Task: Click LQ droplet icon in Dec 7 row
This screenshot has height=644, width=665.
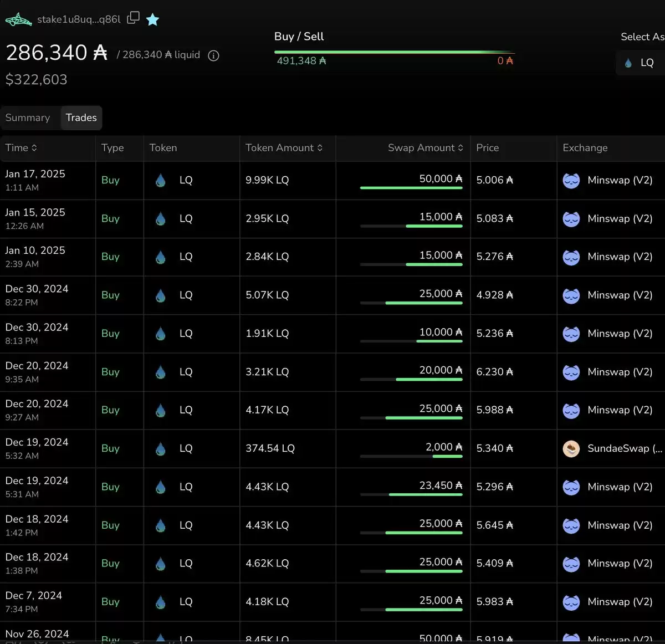Action: pos(161,602)
